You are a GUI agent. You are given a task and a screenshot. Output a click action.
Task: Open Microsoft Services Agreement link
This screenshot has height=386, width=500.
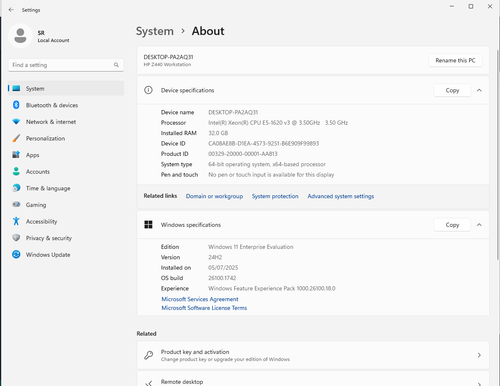pyautogui.click(x=200, y=299)
